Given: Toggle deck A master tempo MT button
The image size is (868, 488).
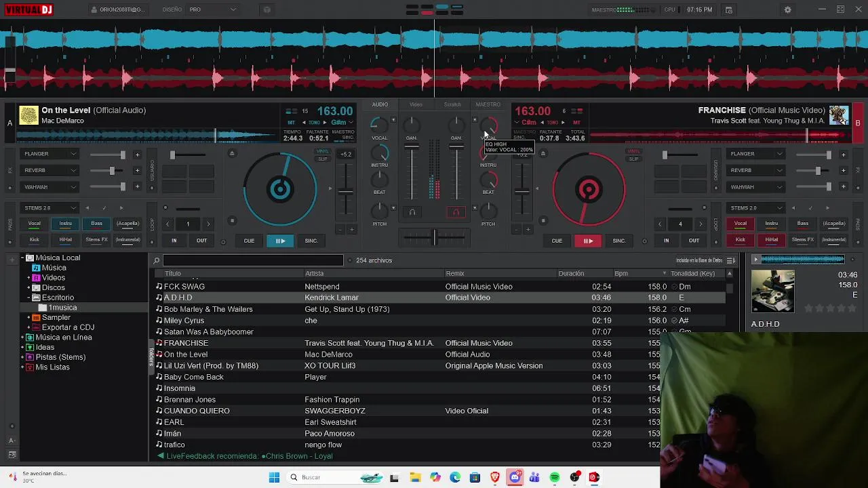Looking at the screenshot, I should click(x=292, y=123).
